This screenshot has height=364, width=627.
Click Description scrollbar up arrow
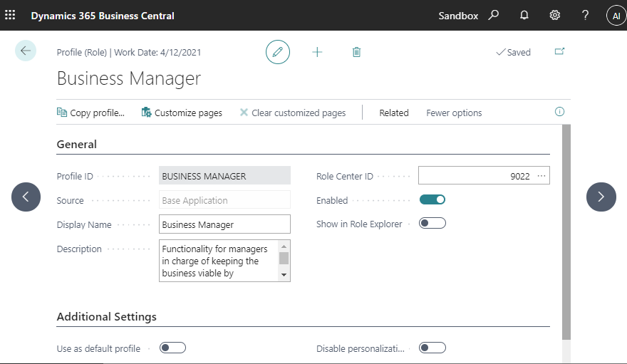coord(284,246)
